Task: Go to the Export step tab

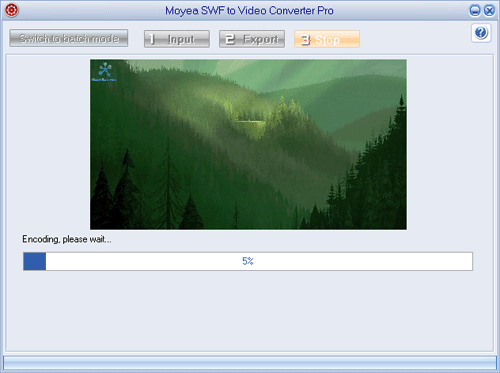Action: [x=252, y=39]
